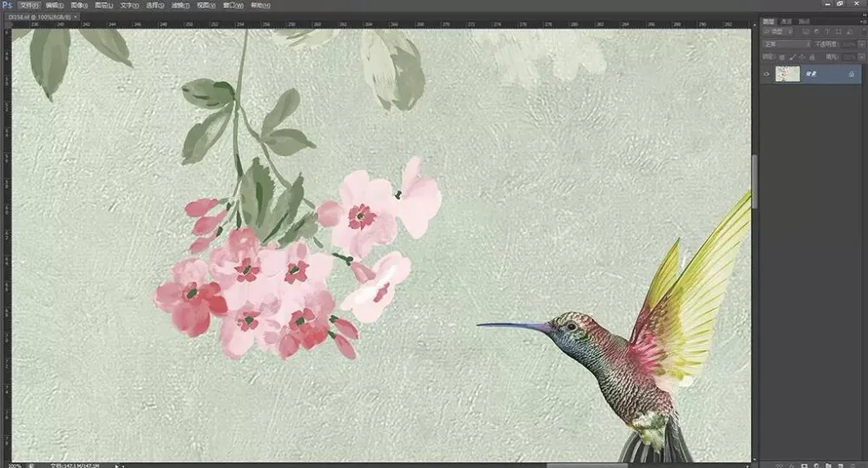Open the 滤镜 (Filter) menu
868x468 pixels.
tap(181, 5)
